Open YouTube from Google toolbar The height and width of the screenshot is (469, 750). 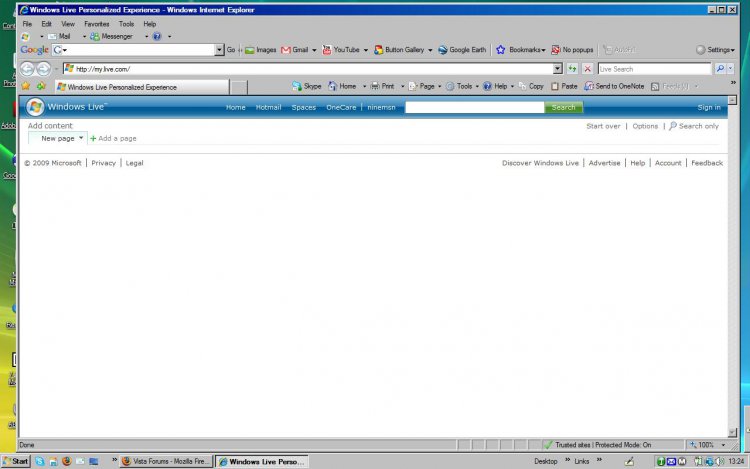(x=341, y=50)
